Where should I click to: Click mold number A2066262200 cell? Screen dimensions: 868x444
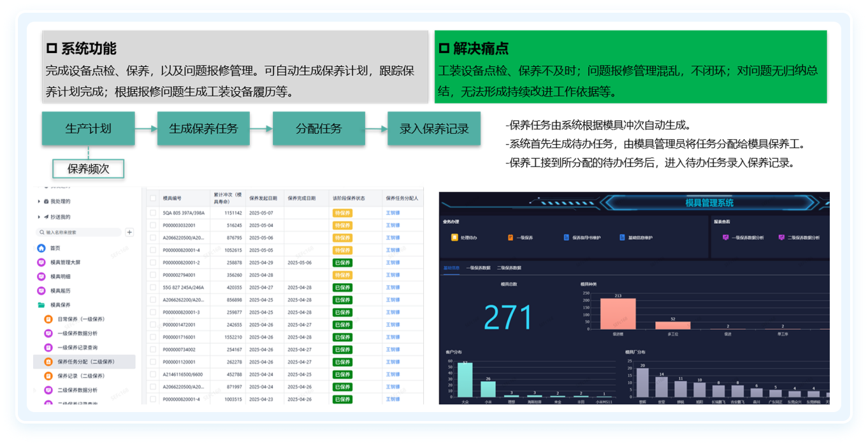[x=184, y=300]
